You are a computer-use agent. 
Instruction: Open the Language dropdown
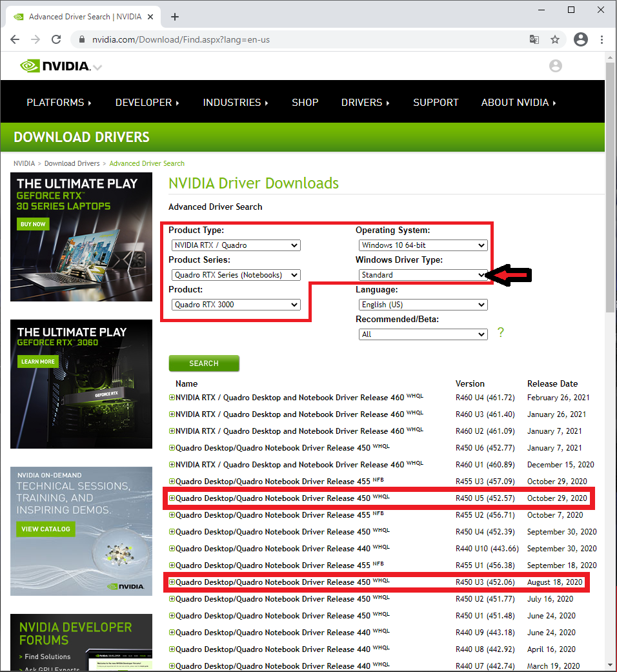point(423,304)
